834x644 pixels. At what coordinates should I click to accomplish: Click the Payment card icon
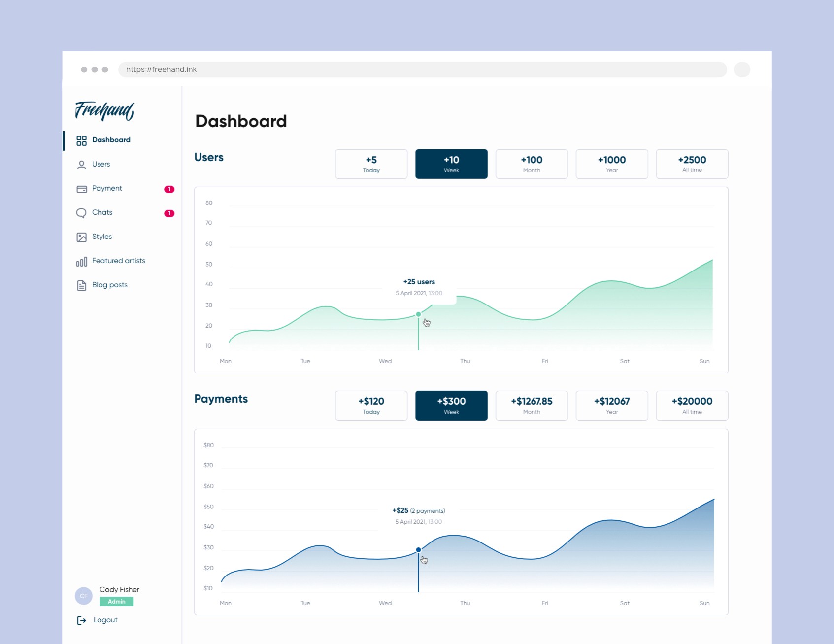[x=81, y=189]
